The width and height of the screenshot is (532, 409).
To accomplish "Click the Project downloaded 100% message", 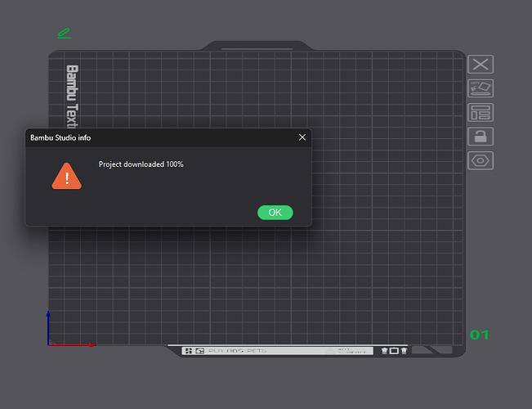I will (141, 164).
